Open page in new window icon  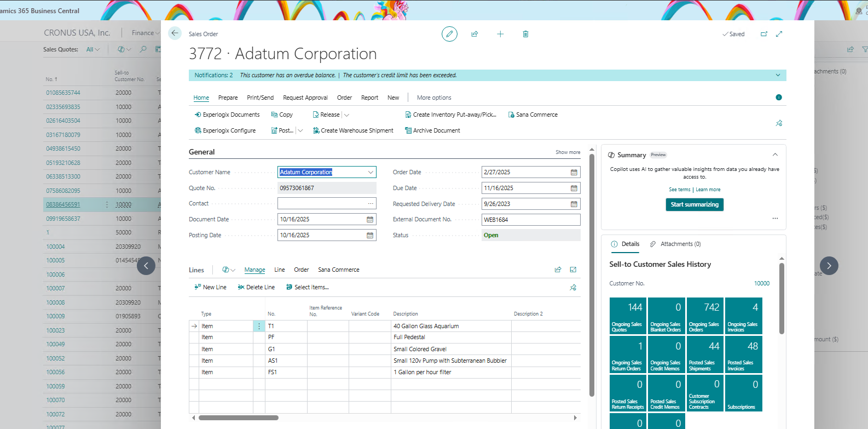(764, 34)
